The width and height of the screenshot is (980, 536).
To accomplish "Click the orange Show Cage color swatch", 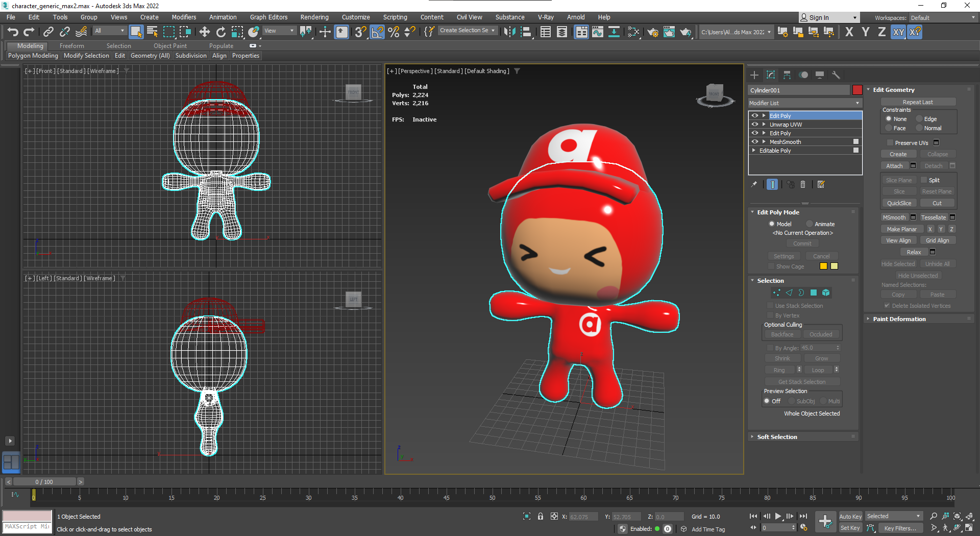I will click(x=823, y=266).
